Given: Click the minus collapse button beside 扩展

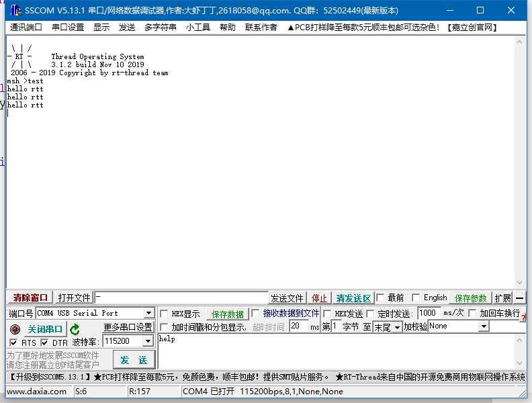Looking at the screenshot, I should [519, 298].
